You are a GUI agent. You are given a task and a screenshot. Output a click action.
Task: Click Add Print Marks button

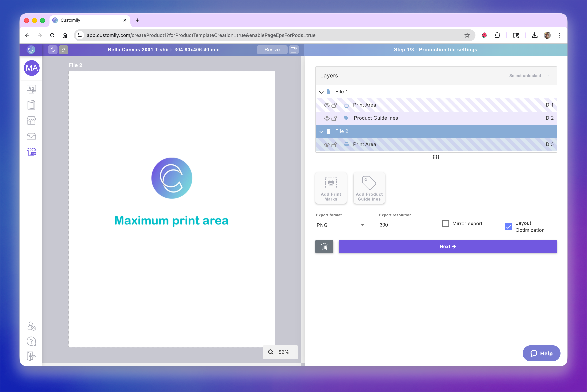tap(331, 188)
